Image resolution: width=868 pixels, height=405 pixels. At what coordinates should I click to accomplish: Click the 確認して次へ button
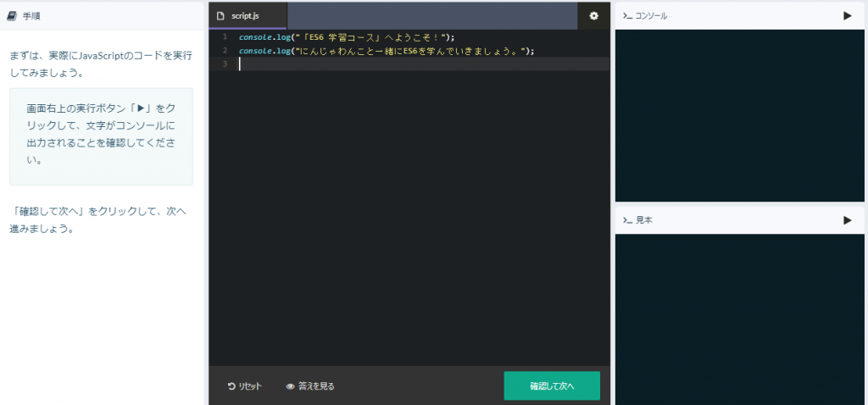tap(552, 386)
